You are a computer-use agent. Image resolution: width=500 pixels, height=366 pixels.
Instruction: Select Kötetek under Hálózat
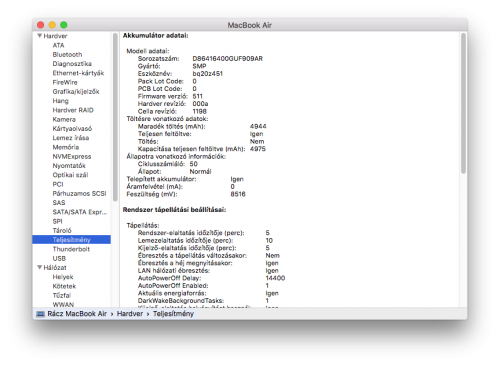[64, 286]
